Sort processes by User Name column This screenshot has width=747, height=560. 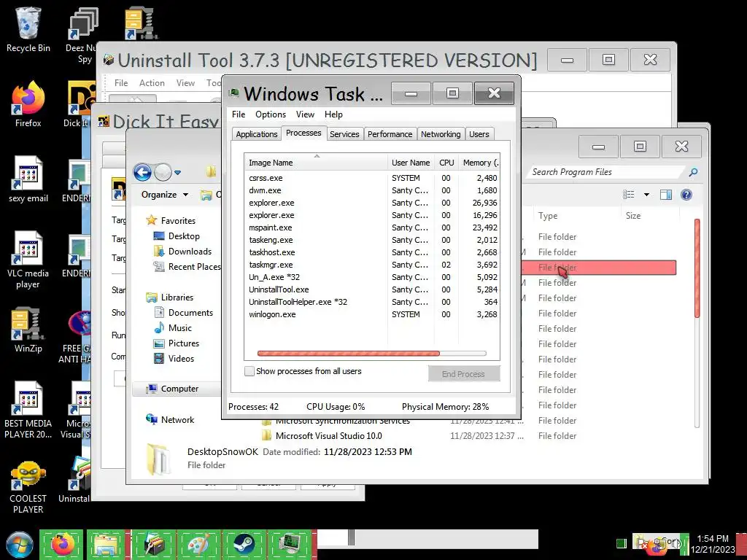(411, 163)
